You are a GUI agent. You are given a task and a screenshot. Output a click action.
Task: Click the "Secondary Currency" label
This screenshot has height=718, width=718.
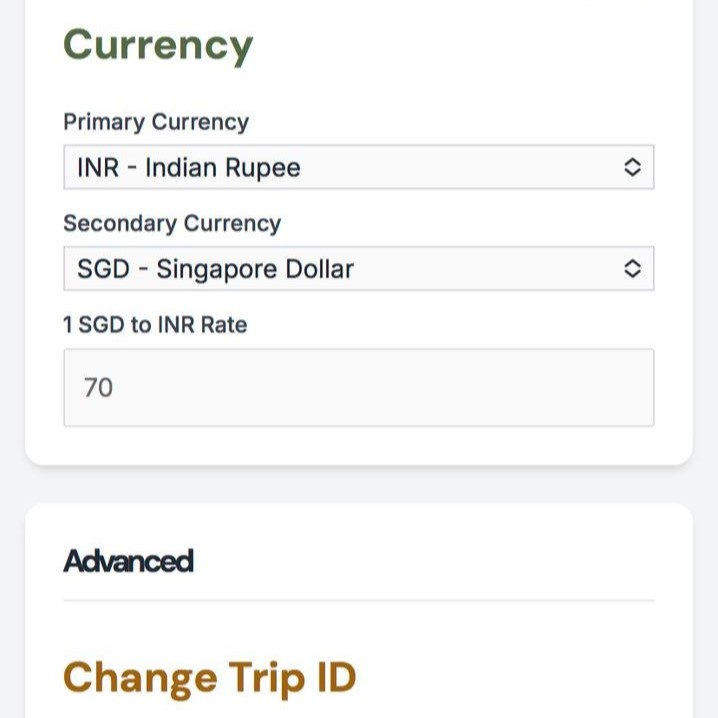[x=172, y=223]
